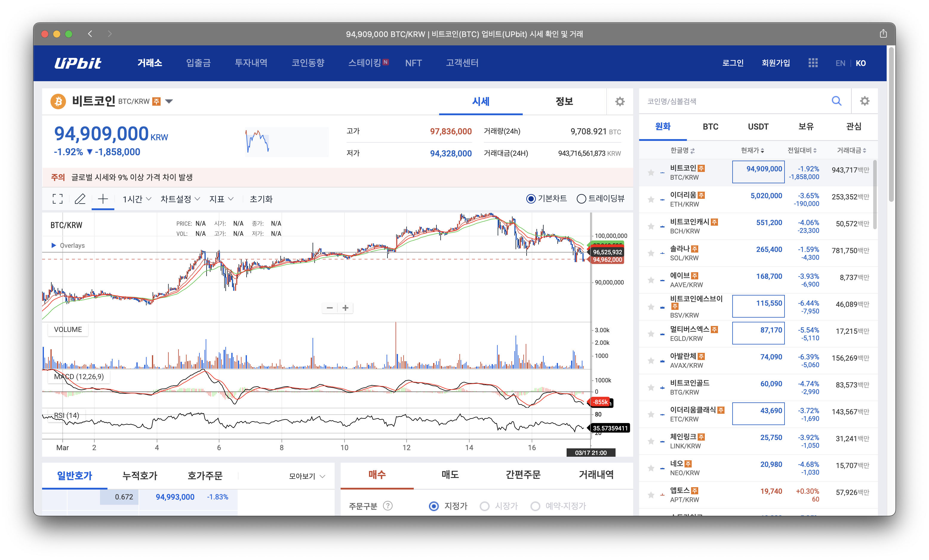
Task: Star the 아발란체 row
Action: click(x=651, y=361)
